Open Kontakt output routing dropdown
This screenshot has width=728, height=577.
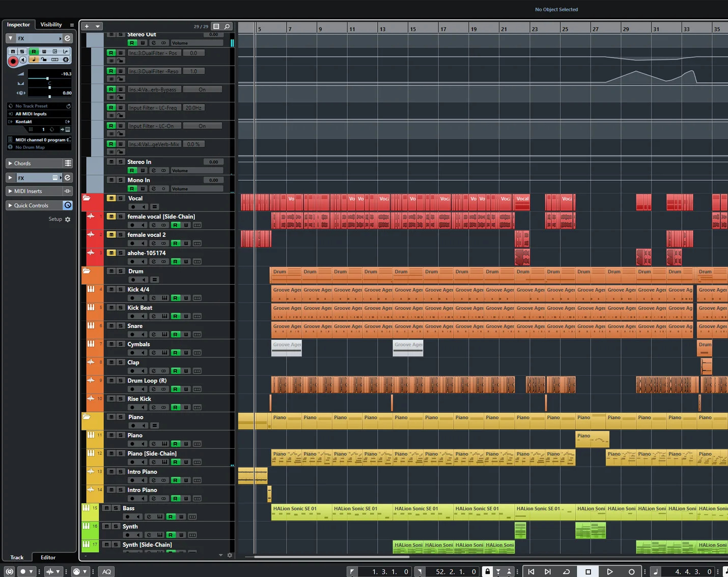coord(39,122)
